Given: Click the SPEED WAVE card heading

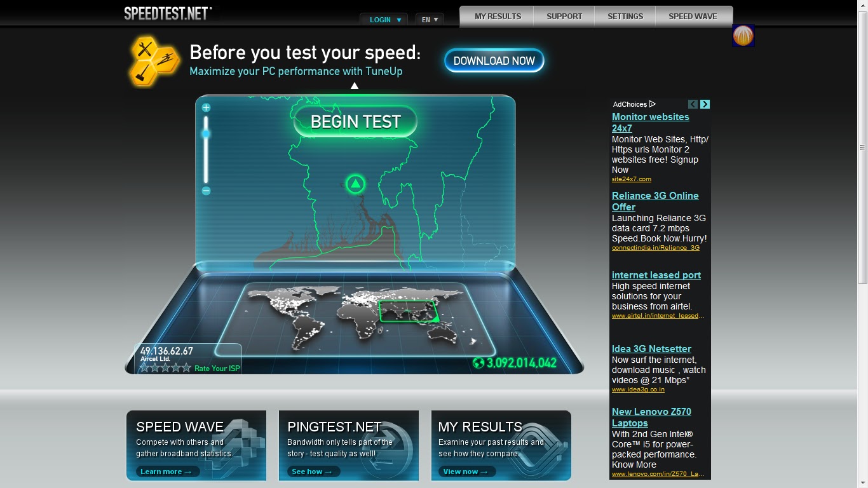Looking at the screenshot, I should tap(180, 426).
